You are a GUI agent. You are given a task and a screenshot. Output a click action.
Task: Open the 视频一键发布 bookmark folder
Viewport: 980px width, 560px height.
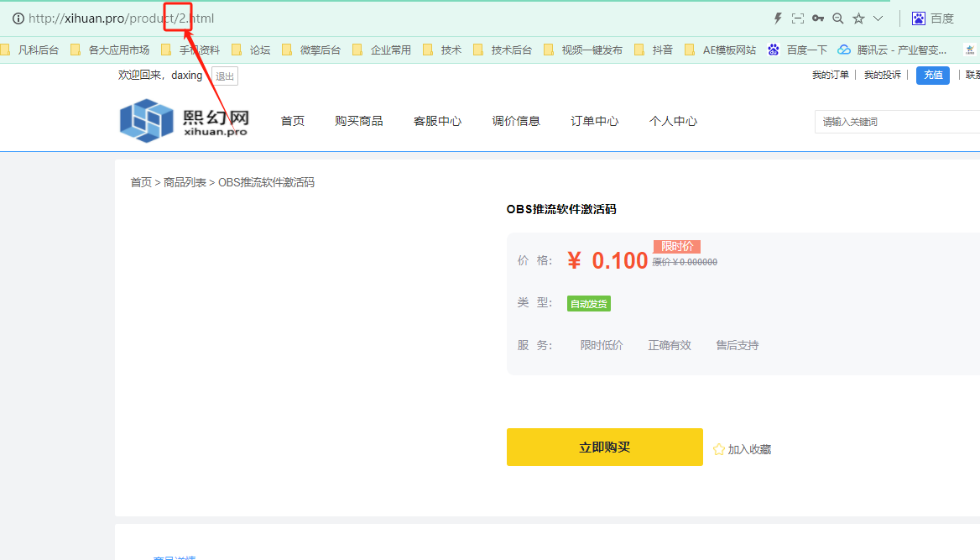click(583, 50)
